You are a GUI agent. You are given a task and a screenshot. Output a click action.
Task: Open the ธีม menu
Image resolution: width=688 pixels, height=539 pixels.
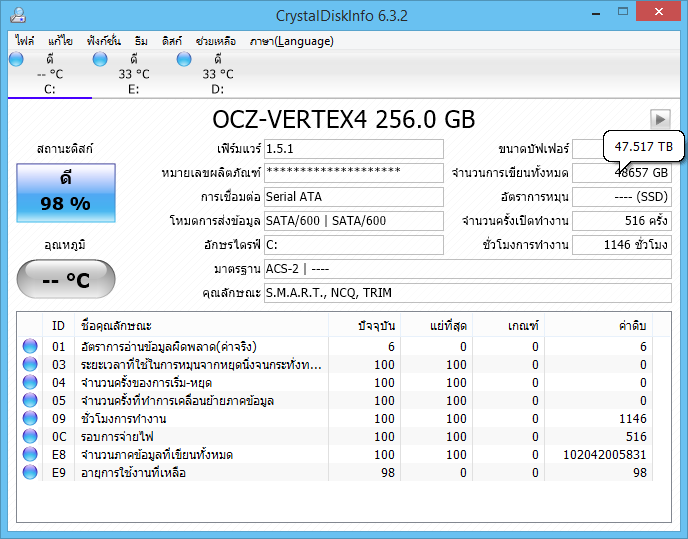[141, 41]
